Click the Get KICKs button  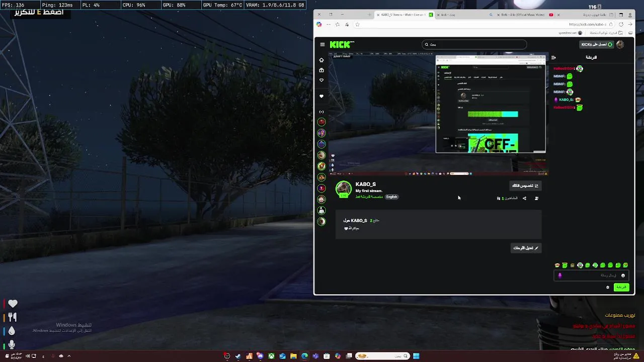point(597,44)
